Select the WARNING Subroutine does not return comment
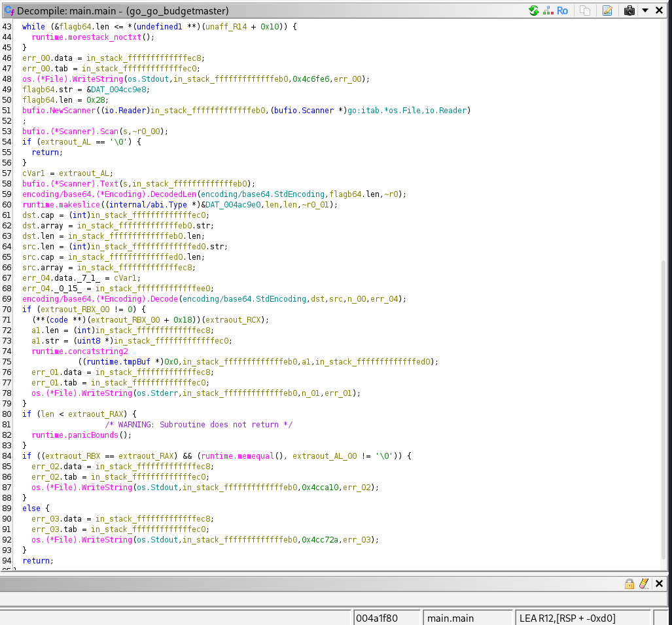Screen dimensions: 672x625 coord(199,425)
